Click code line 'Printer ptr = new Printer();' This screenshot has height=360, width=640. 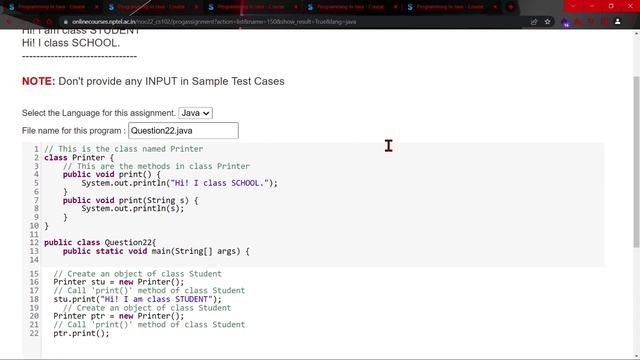(119, 316)
